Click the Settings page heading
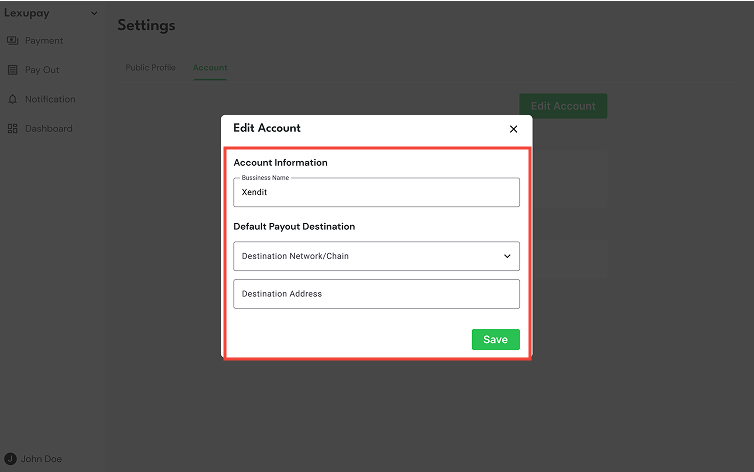 147,25
